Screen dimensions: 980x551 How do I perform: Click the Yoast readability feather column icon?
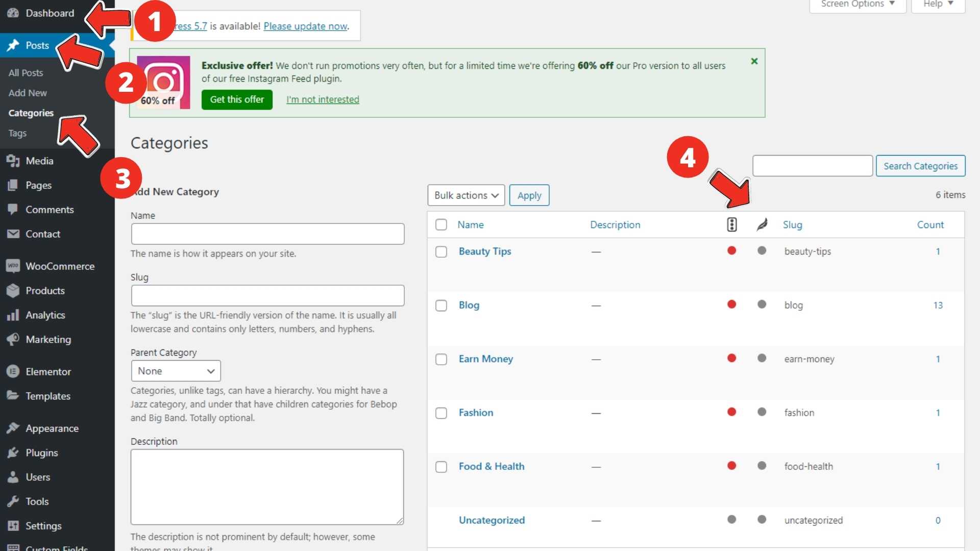point(762,224)
